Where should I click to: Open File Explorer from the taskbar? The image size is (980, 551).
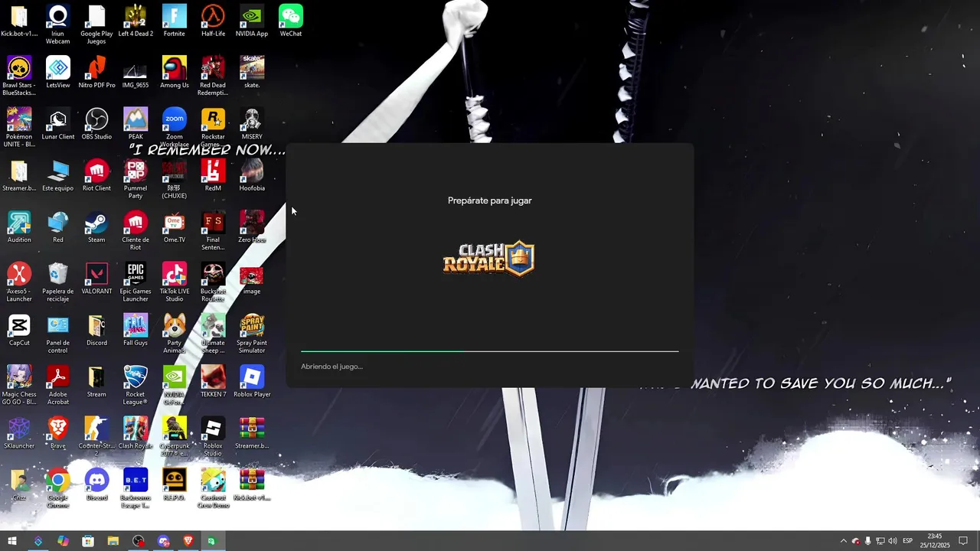pos(113,541)
